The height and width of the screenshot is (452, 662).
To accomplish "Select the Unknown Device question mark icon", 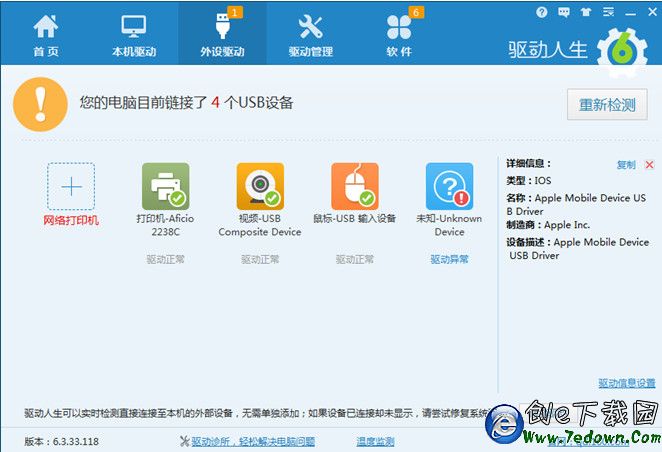I will coord(449,187).
